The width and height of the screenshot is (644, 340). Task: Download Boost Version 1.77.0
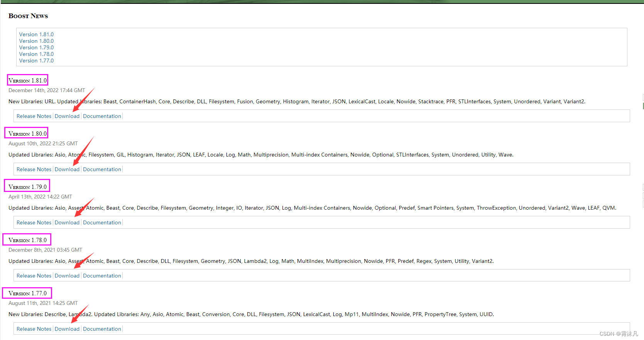67,329
